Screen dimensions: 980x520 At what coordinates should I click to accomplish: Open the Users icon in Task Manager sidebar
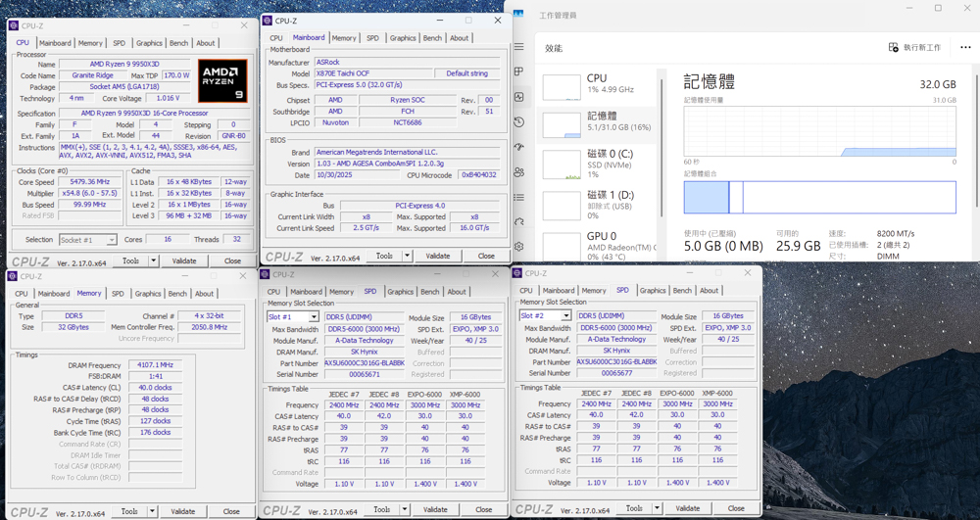[x=519, y=172]
